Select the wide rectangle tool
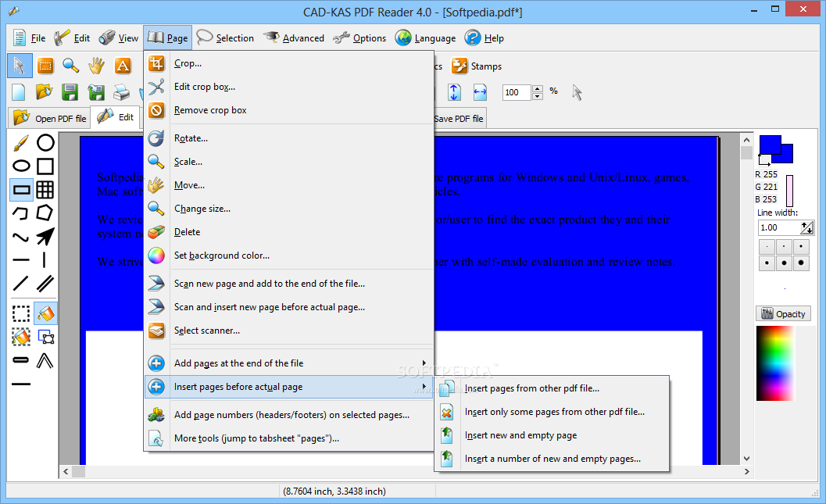 click(21, 190)
